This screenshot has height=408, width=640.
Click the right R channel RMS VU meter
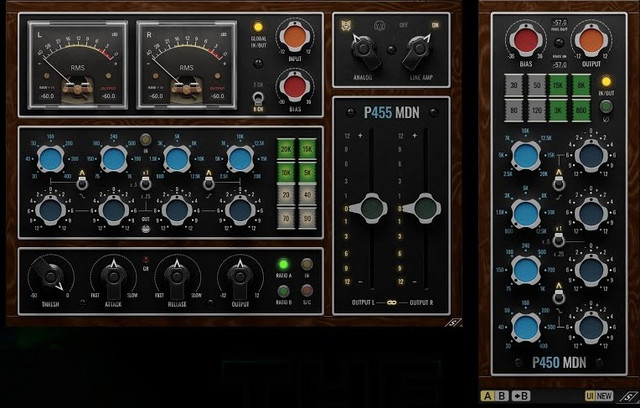[187, 65]
